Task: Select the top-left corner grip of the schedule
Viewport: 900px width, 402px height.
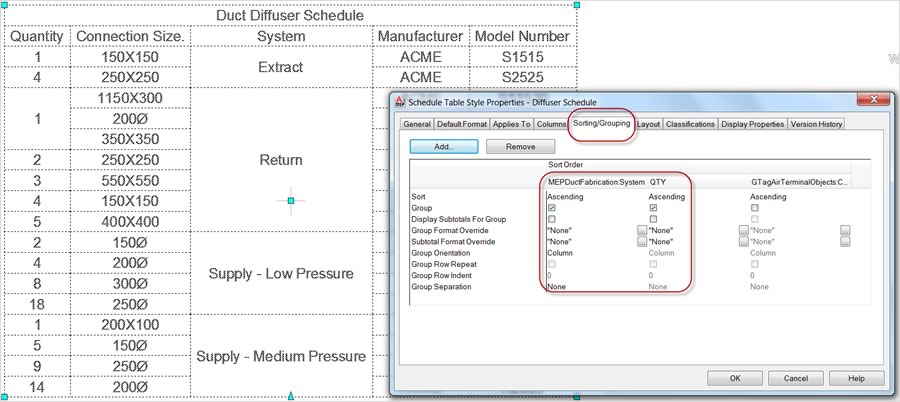Action: (x=5, y=5)
